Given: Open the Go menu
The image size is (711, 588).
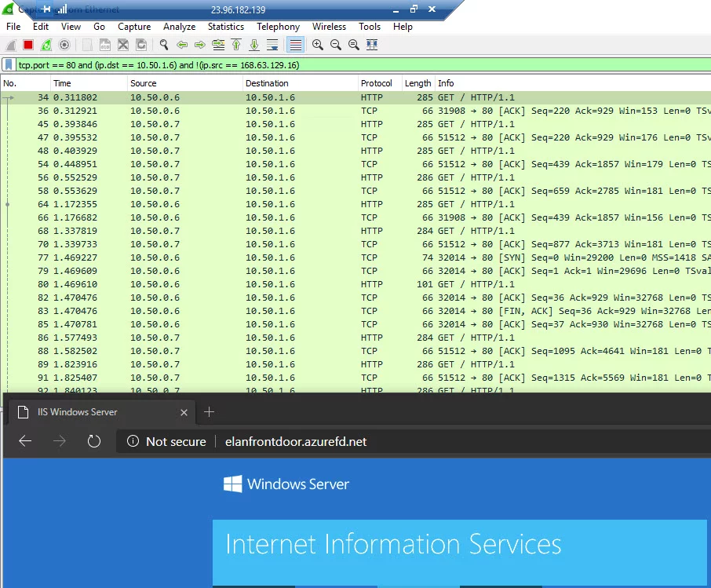Looking at the screenshot, I should (99, 27).
